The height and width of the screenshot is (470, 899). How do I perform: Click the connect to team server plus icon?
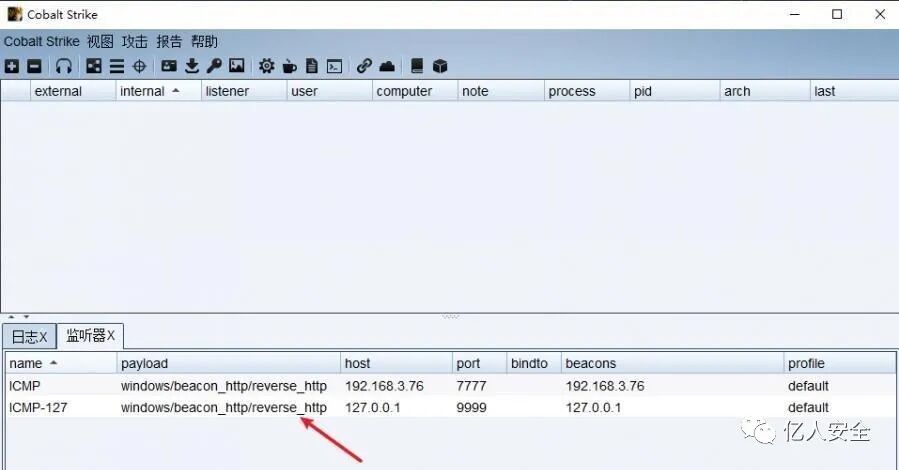point(11,66)
